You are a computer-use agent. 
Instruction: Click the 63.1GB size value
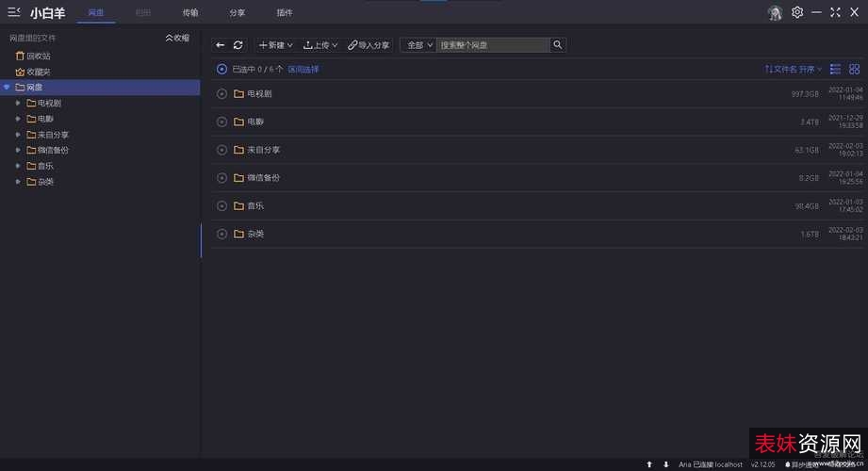pyautogui.click(x=807, y=150)
